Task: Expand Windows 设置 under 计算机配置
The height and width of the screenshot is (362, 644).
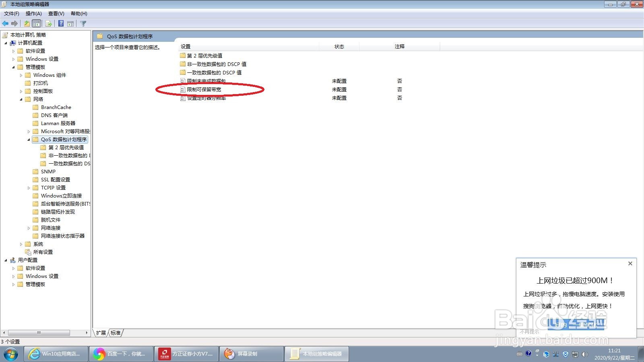Action: (x=13, y=59)
